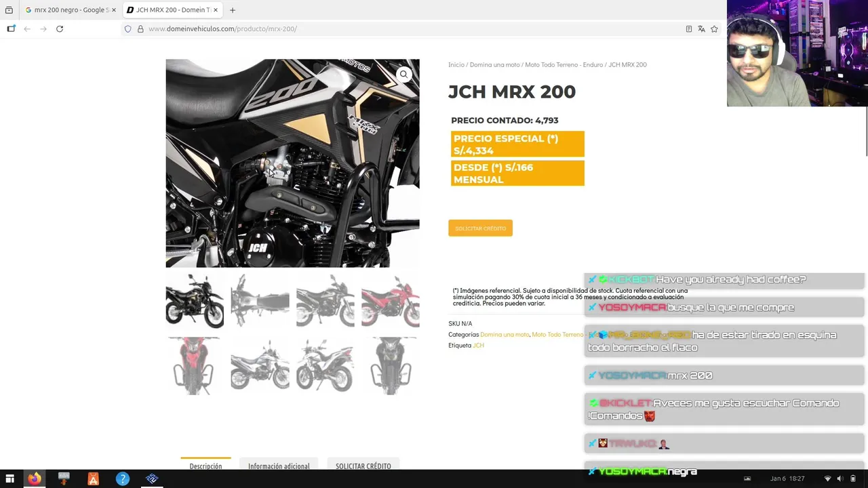Open the blue help question-mark app
This screenshot has height=488, width=868.
pyautogui.click(x=123, y=479)
